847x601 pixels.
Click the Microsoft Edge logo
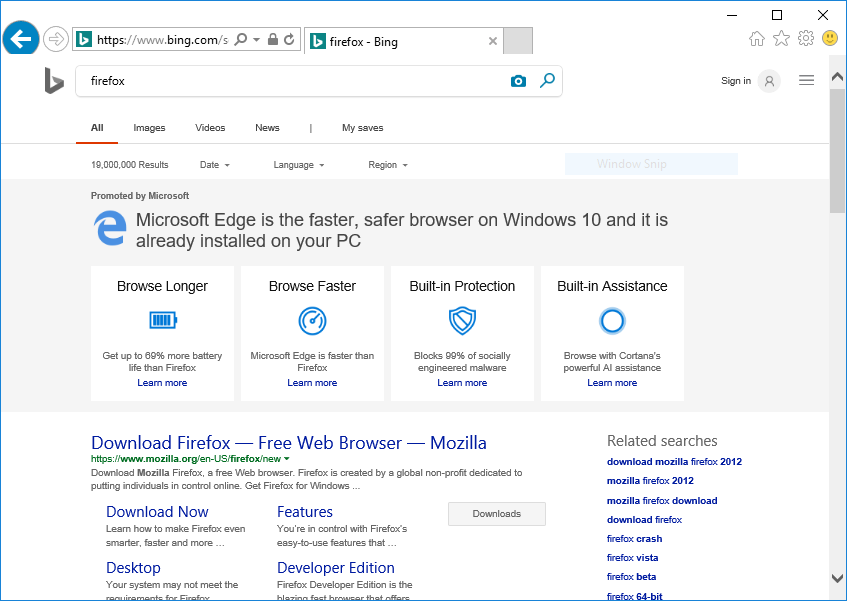point(110,228)
